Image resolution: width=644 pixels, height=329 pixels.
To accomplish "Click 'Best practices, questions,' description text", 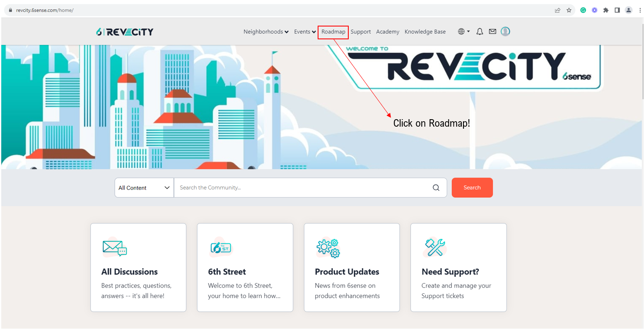I will [137, 286].
